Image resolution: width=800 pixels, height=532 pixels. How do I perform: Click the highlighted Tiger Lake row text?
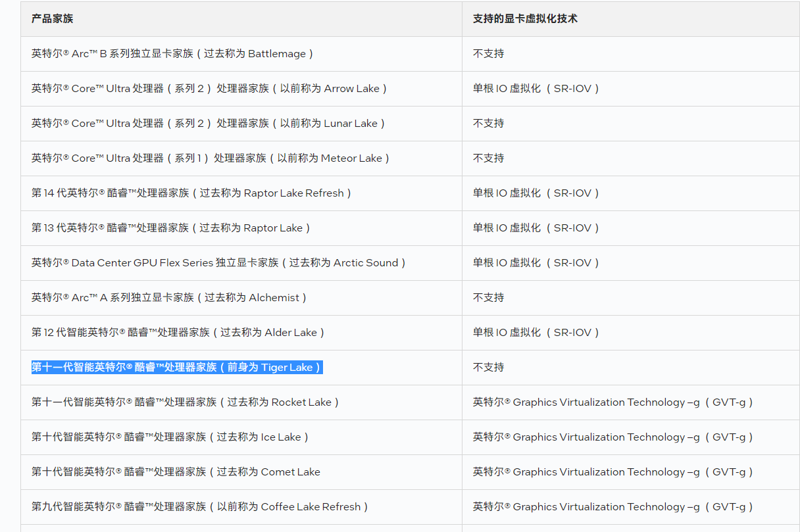[177, 368]
